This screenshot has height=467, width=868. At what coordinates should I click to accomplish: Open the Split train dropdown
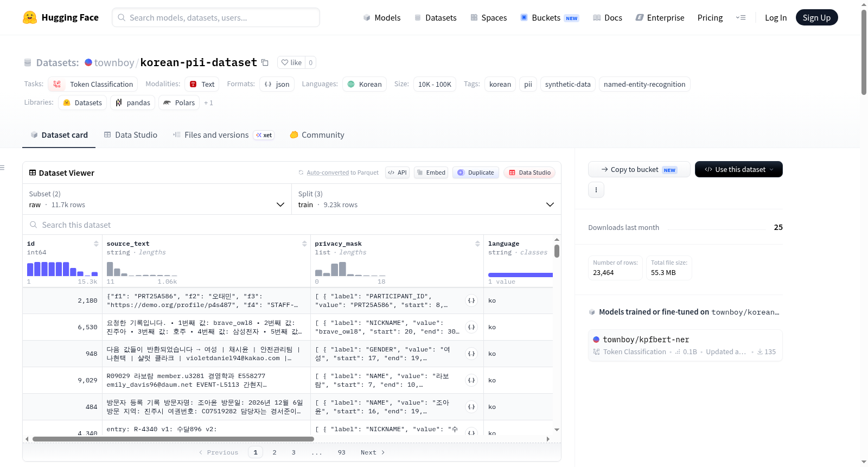coord(426,199)
